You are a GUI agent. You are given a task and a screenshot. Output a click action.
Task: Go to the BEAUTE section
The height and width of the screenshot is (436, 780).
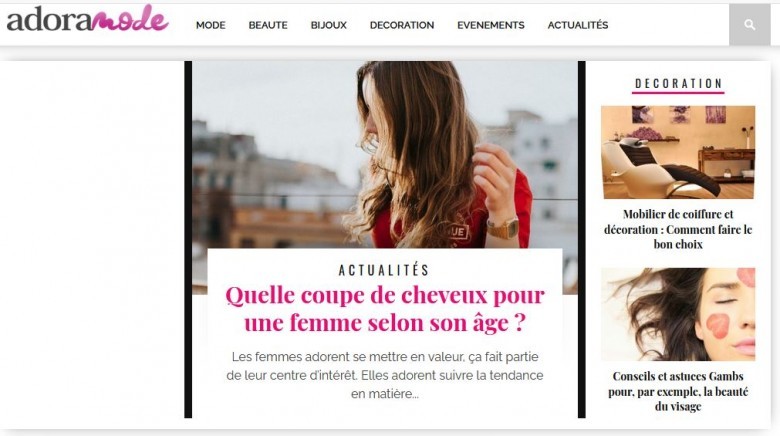point(268,25)
